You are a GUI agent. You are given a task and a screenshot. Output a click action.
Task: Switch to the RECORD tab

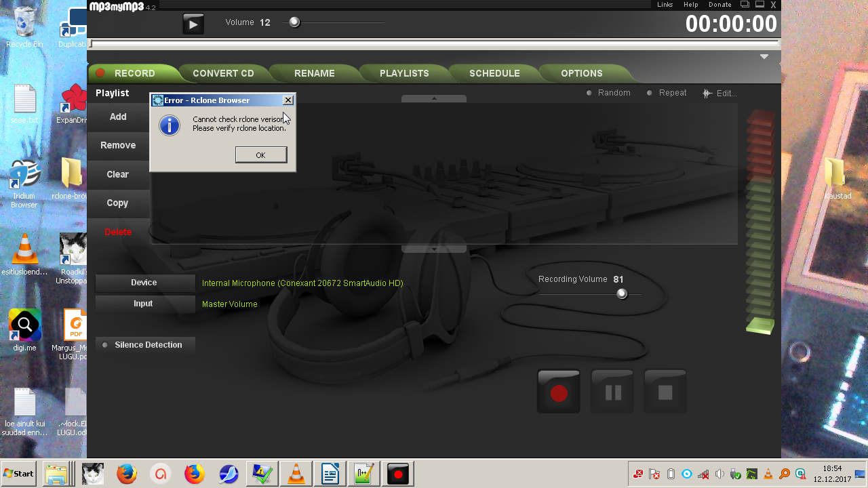134,73
